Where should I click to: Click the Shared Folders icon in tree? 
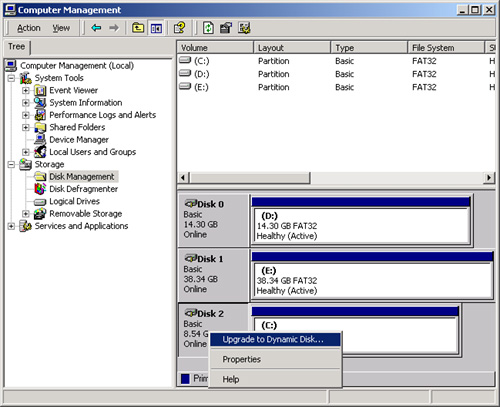40,127
